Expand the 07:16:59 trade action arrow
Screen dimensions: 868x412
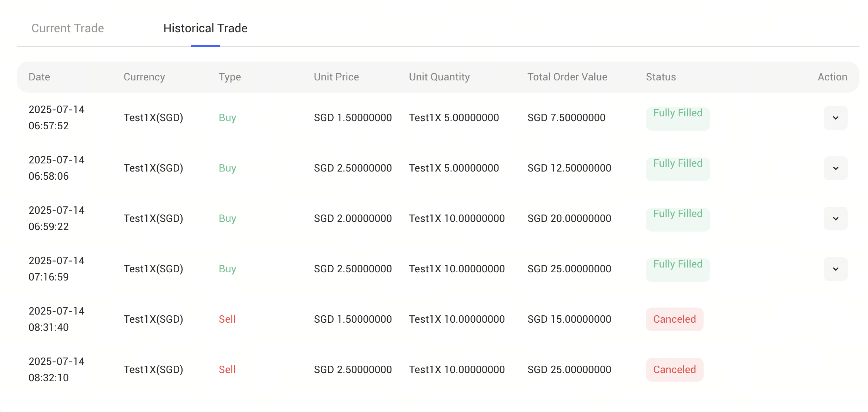(835, 269)
